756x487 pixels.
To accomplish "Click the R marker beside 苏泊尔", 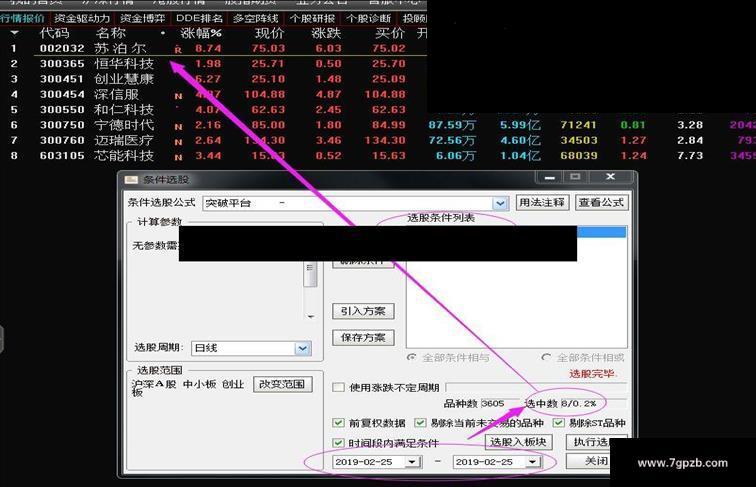I will (x=178, y=50).
